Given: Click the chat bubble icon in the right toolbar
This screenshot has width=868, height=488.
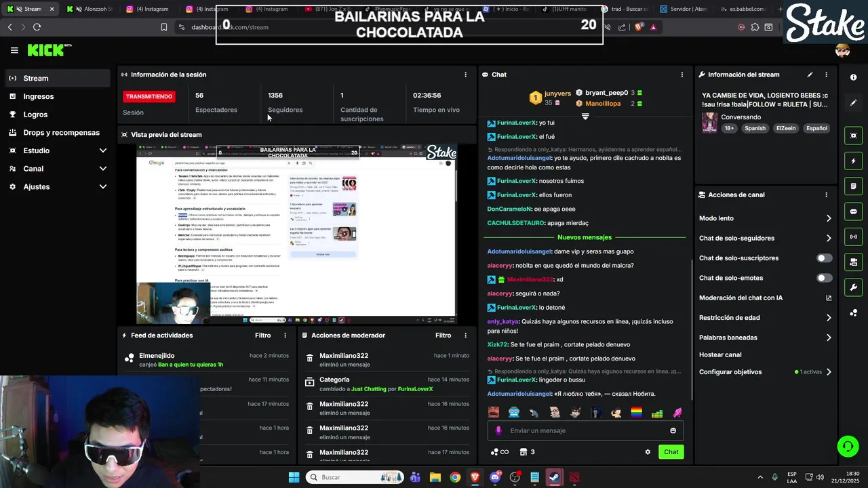Looking at the screenshot, I should tap(853, 211).
